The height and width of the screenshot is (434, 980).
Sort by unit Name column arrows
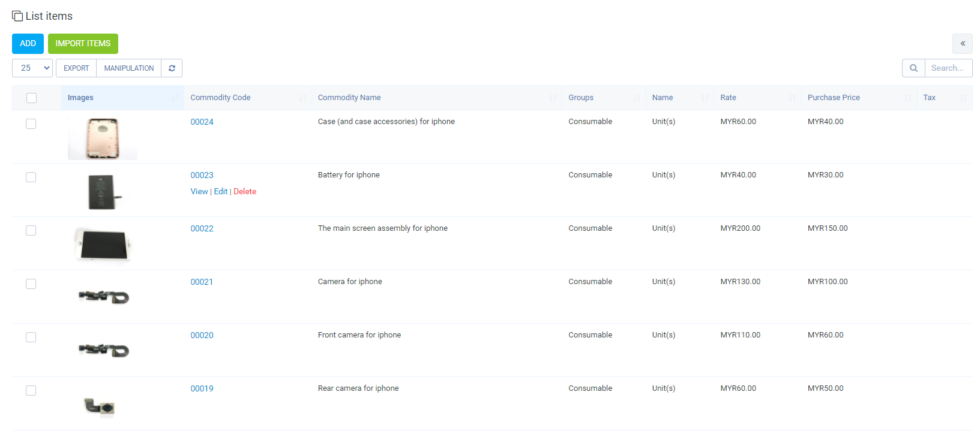pyautogui.click(x=705, y=98)
